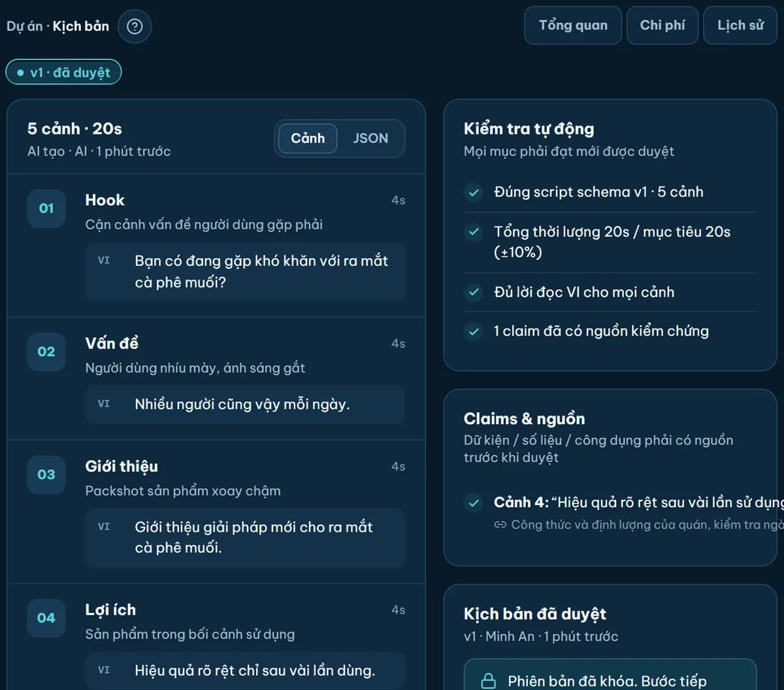Click the help question mark icon
The height and width of the screenshot is (690, 784).
135,26
